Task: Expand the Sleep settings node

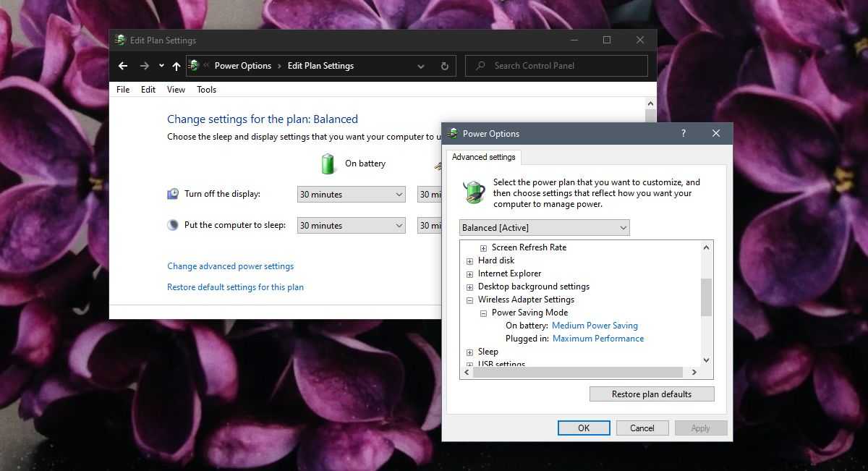Action: (470, 352)
